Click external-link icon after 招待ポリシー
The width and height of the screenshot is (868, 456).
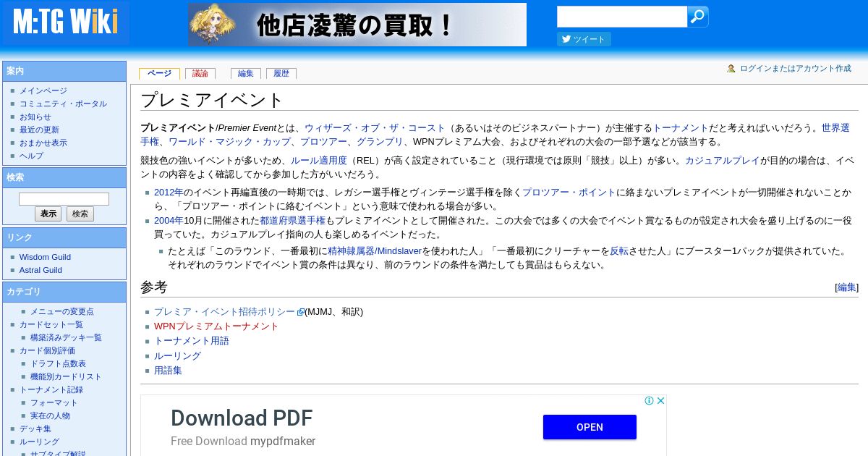(301, 312)
